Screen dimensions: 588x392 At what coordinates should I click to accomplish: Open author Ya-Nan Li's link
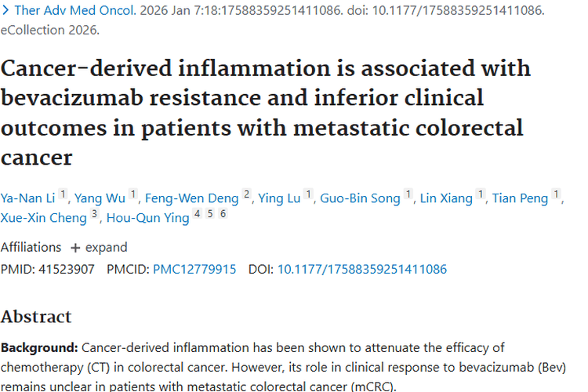click(27, 198)
